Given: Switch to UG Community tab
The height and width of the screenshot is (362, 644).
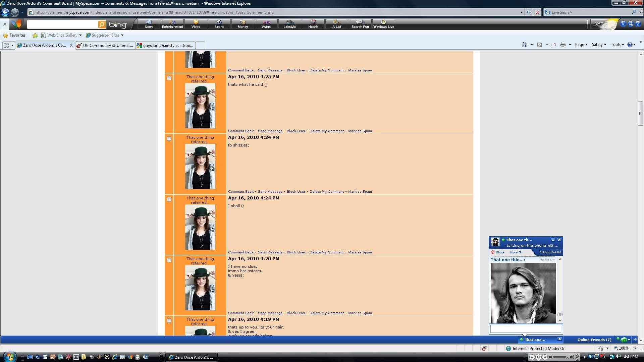Looking at the screenshot, I should (x=105, y=46).
